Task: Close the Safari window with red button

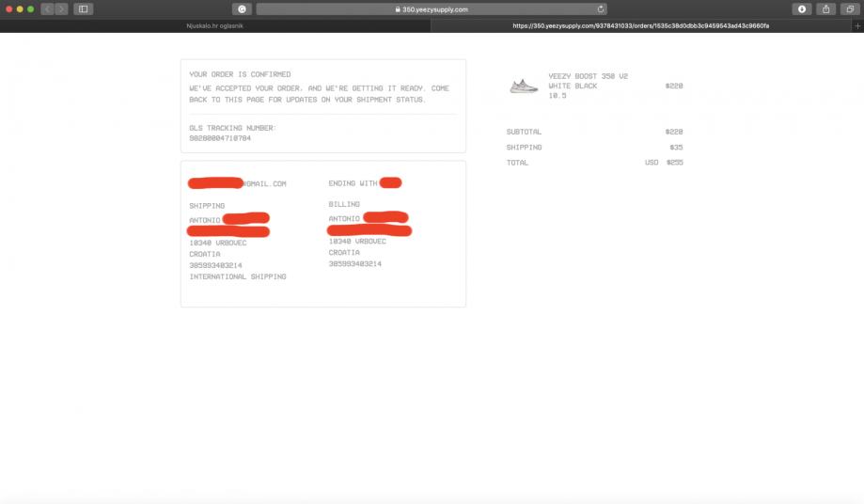Action: coord(8,8)
